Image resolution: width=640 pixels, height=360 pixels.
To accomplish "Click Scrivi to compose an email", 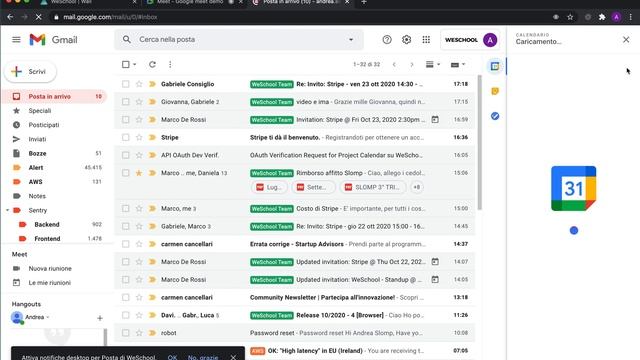I will point(30,71).
